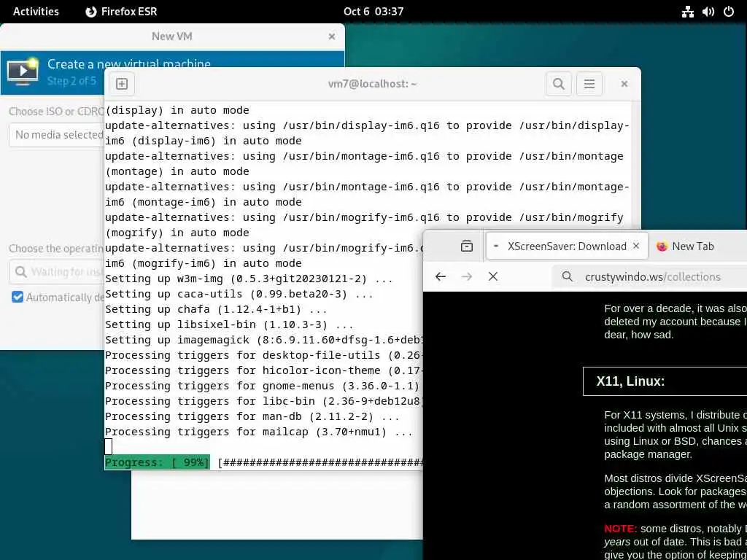
Task: Click the Firefox icon beside New Tab
Action: (662, 246)
